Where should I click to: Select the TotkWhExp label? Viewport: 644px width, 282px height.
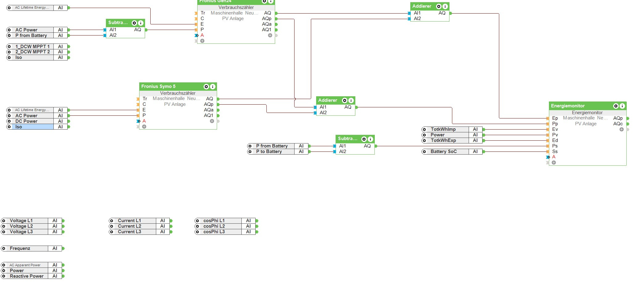pyautogui.click(x=443, y=140)
